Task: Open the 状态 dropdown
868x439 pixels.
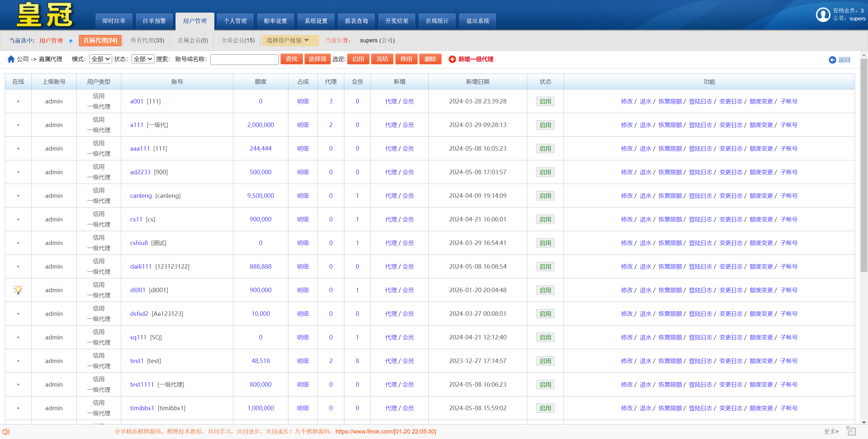Action: click(x=143, y=58)
